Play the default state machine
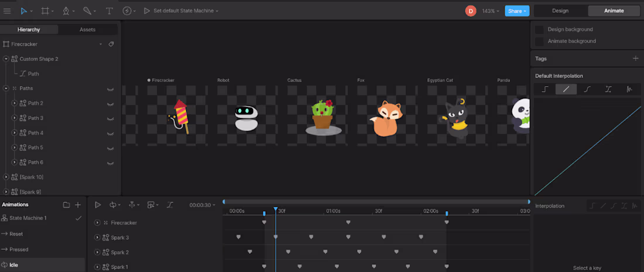Viewport: 644px width, 272px height. coord(146,11)
